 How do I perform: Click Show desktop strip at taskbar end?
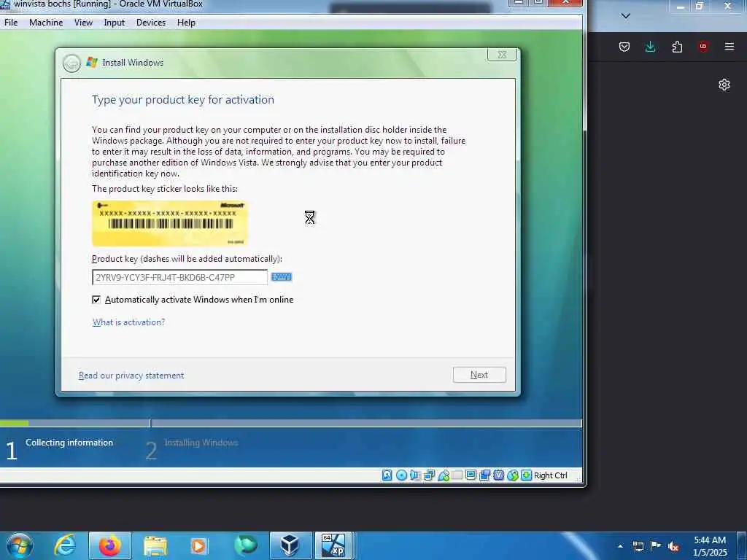tap(742, 545)
